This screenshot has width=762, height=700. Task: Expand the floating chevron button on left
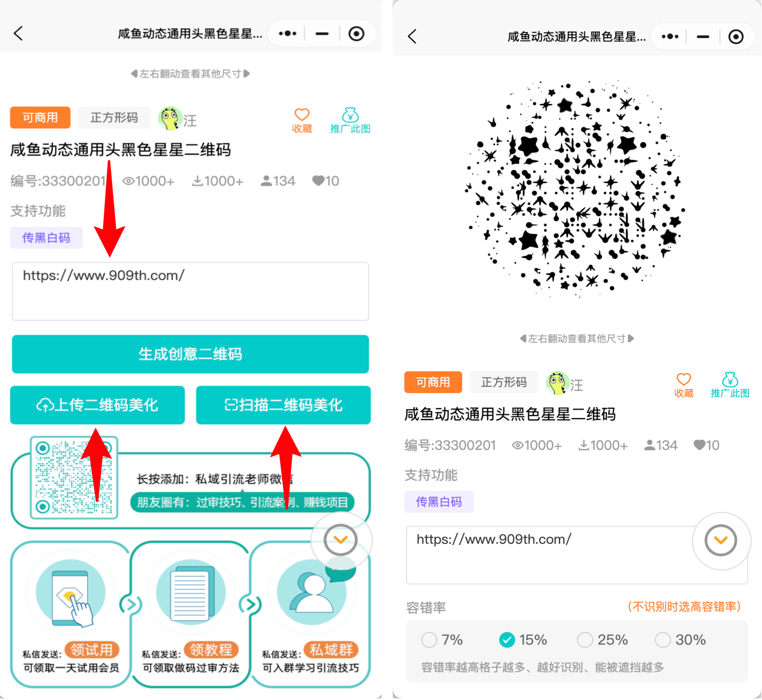pyautogui.click(x=340, y=540)
